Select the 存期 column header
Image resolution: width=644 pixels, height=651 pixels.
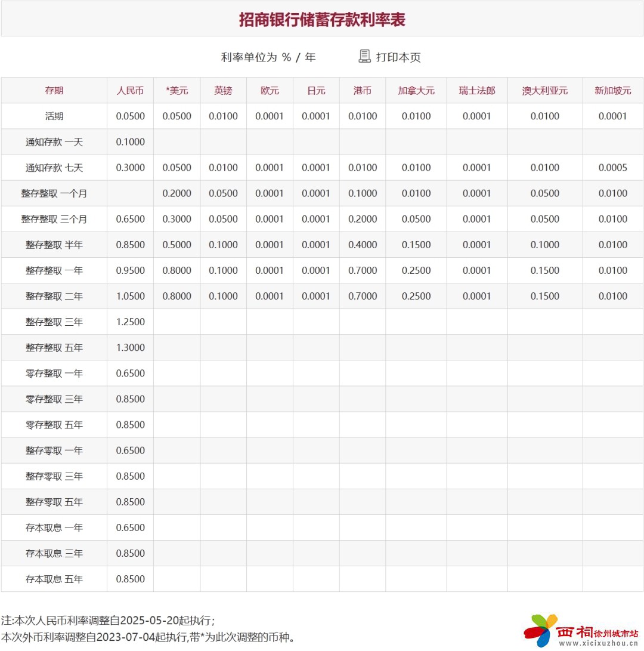[54, 91]
